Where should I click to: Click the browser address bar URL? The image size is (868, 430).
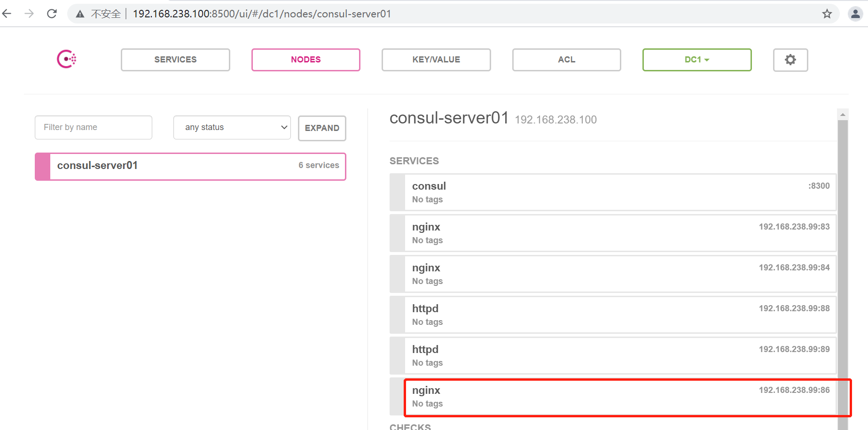click(x=262, y=14)
